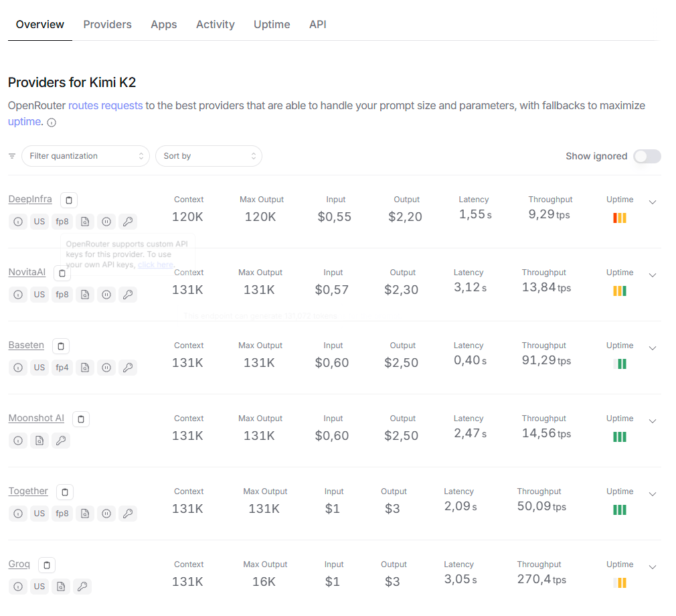Expand the NovitaAI provider row chevron

tap(653, 275)
